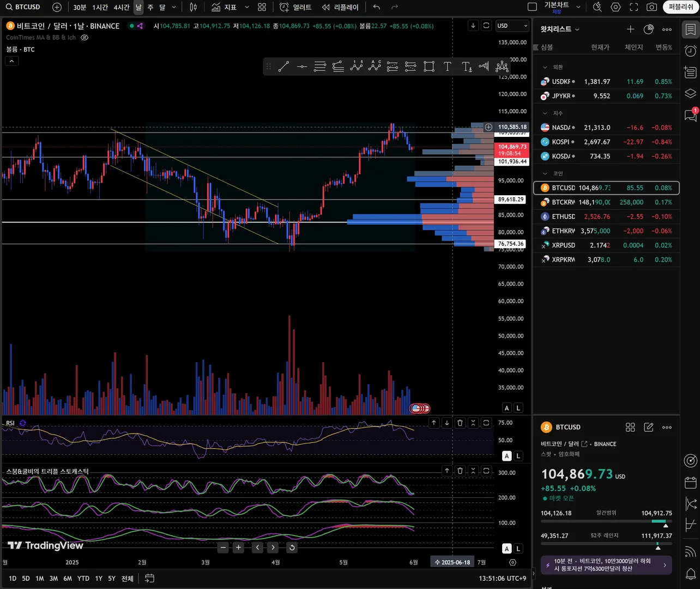Switch to the 1시간 timeframe

point(100,7)
